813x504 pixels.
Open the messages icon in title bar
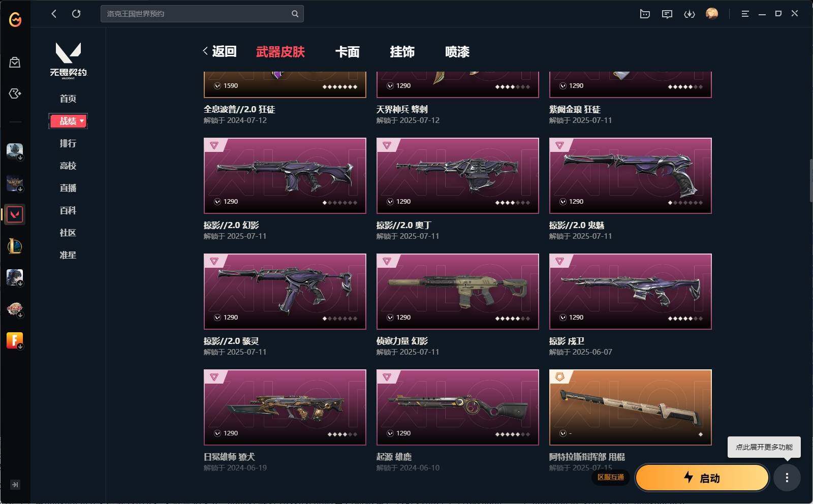coord(667,14)
